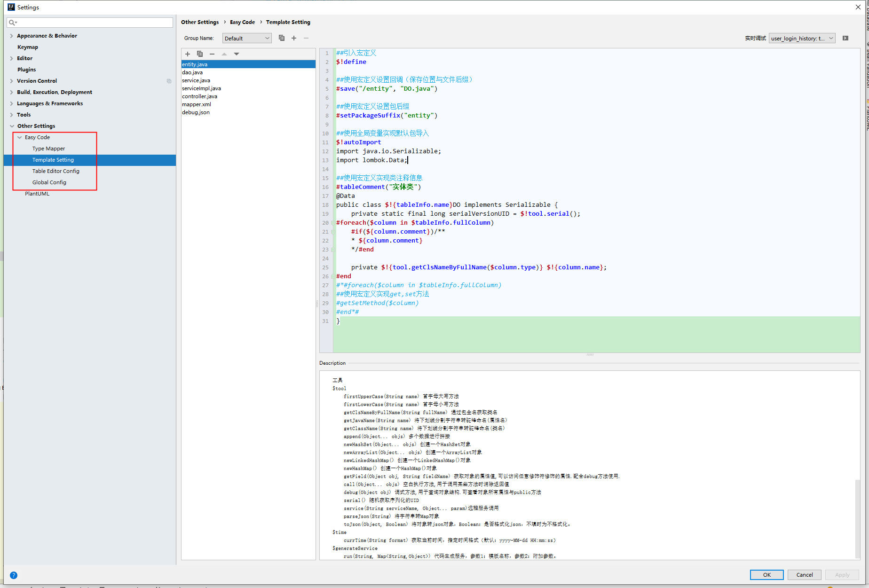This screenshot has height=588, width=869.
Task: Add a new template file
Action: [x=187, y=54]
